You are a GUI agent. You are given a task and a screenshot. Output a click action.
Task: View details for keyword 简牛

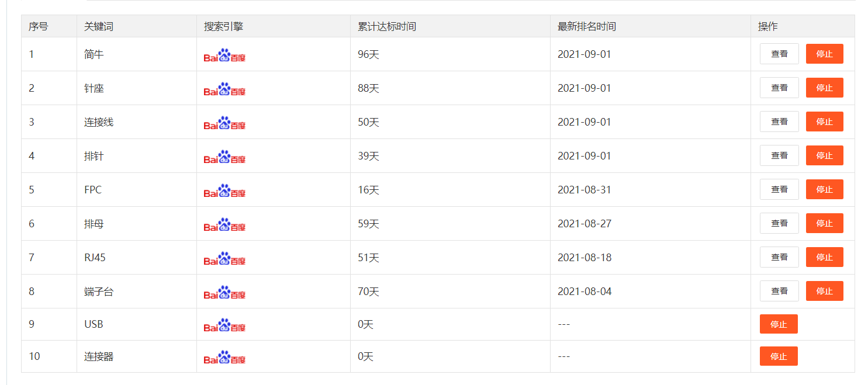tap(779, 54)
